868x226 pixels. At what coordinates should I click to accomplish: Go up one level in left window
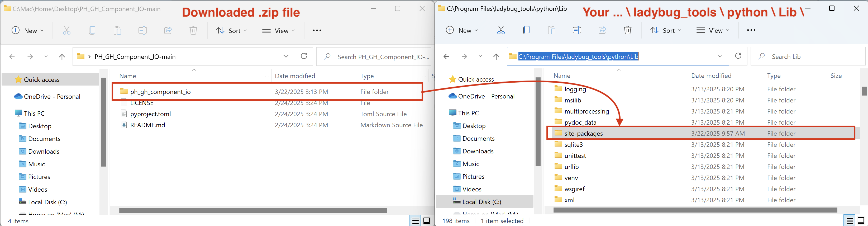point(62,57)
